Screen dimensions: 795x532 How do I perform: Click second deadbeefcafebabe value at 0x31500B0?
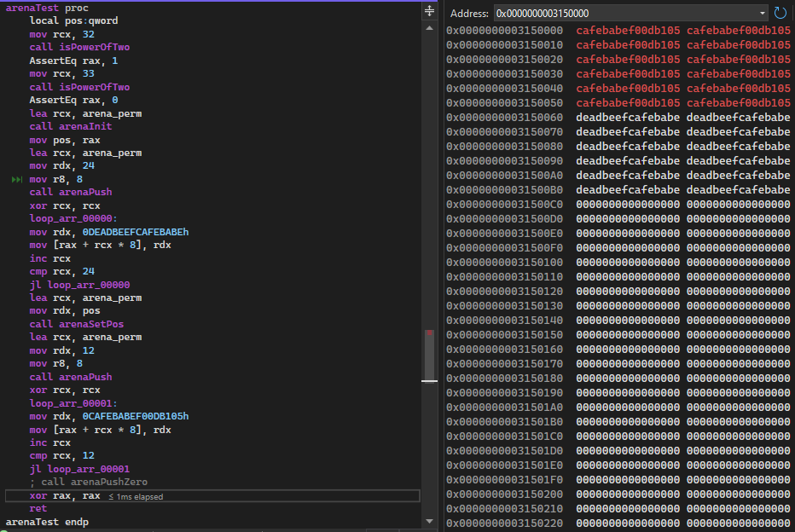click(738, 190)
